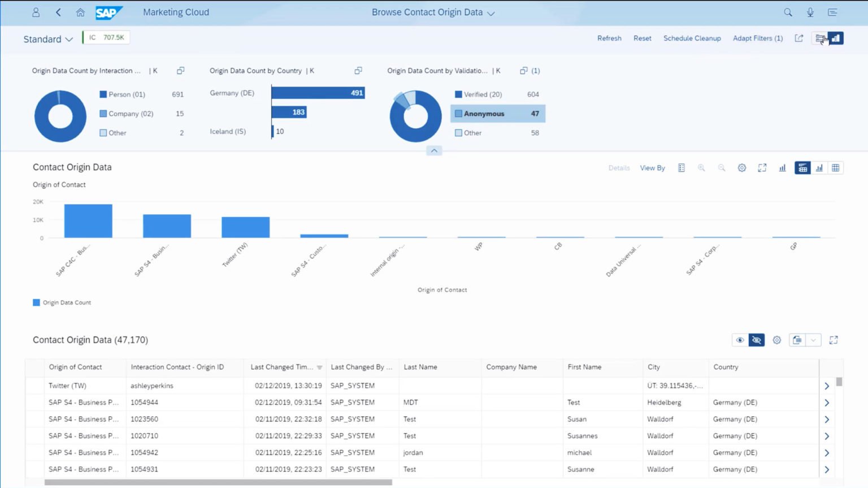
Task: Activate the microphone voice input icon
Action: coord(810,12)
